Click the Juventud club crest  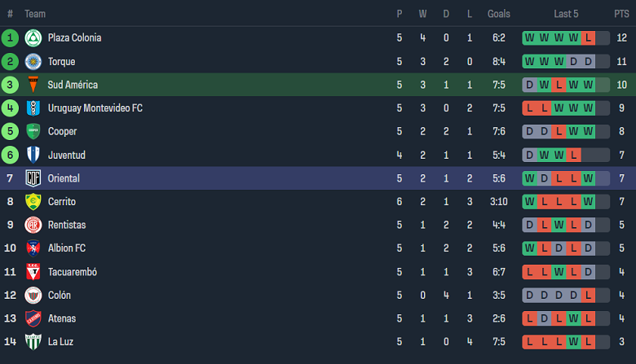33,155
